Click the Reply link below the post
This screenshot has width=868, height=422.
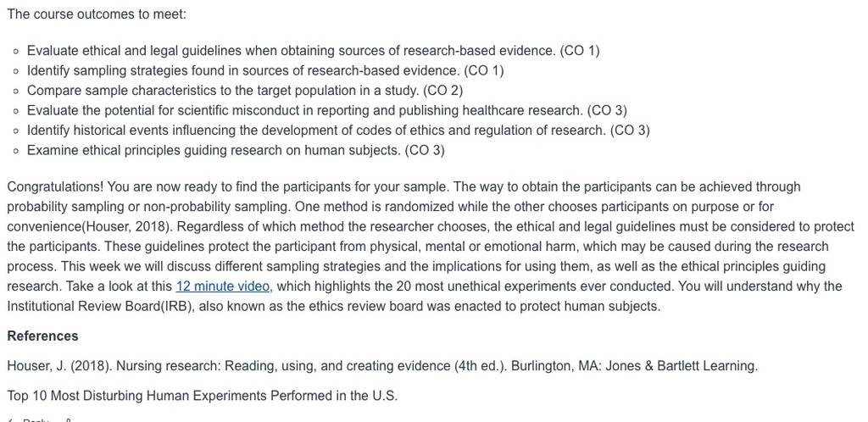pyautogui.click(x=36, y=421)
